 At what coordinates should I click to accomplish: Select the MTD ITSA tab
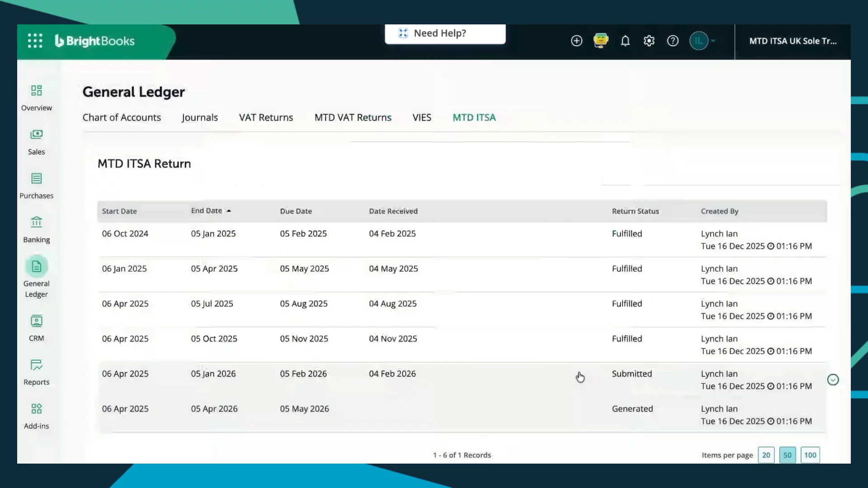(474, 117)
